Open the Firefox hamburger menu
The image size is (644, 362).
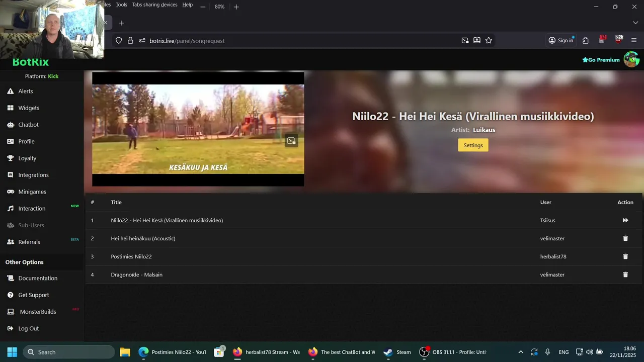634,40
